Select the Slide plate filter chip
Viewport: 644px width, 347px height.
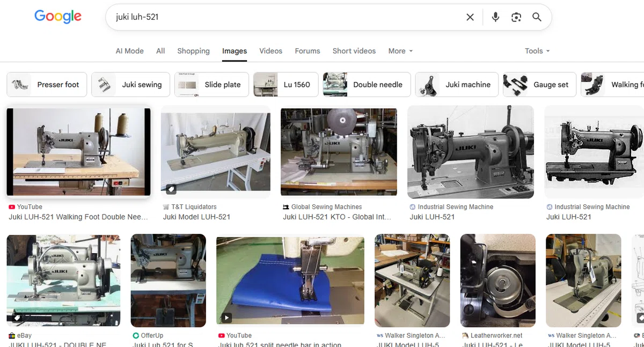coord(211,85)
